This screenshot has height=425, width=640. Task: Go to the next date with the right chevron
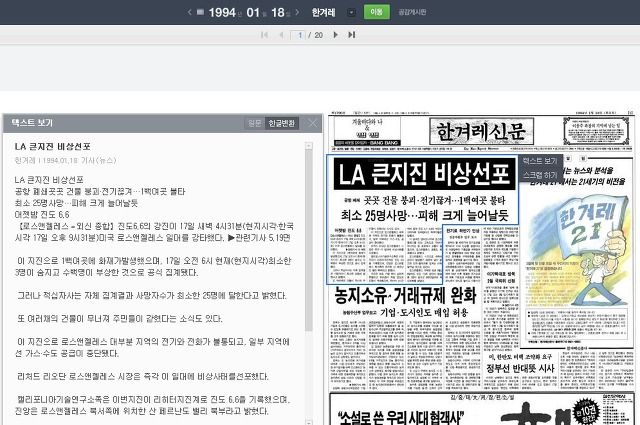coord(297,12)
